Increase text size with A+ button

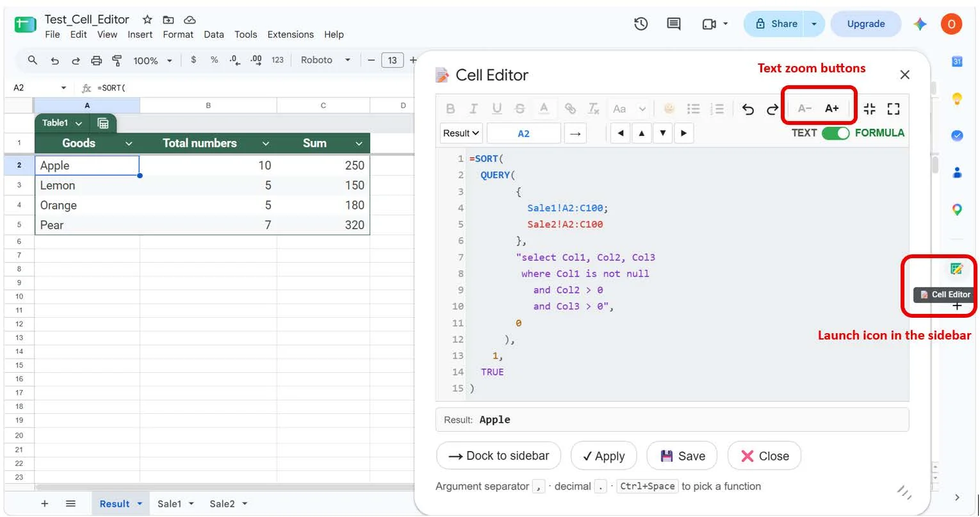tap(832, 108)
